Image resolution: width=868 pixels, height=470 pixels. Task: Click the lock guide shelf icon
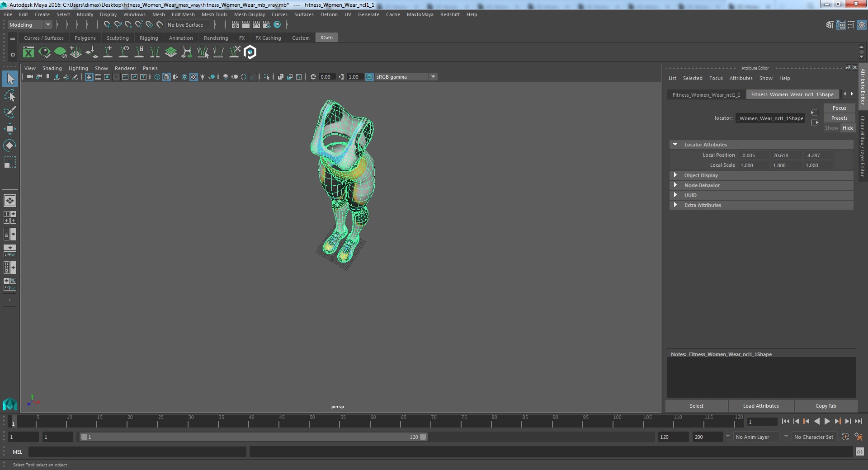[140, 52]
